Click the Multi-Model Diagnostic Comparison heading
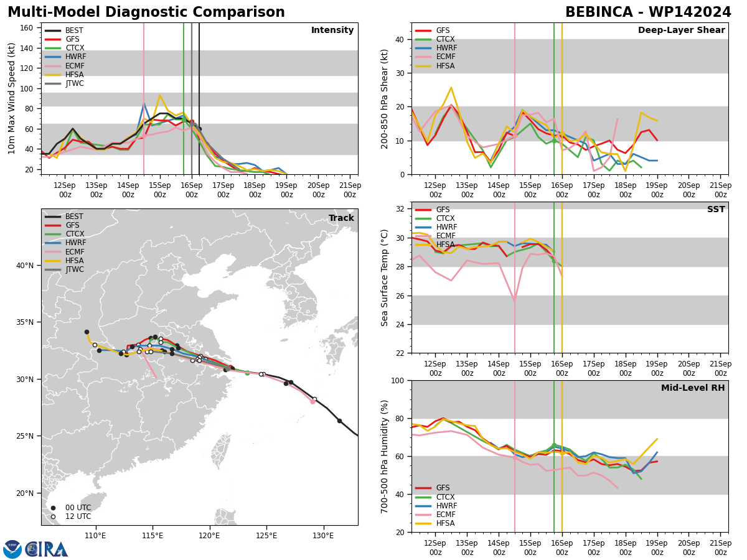The width and height of the screenshot is (747, 560). 146,12
